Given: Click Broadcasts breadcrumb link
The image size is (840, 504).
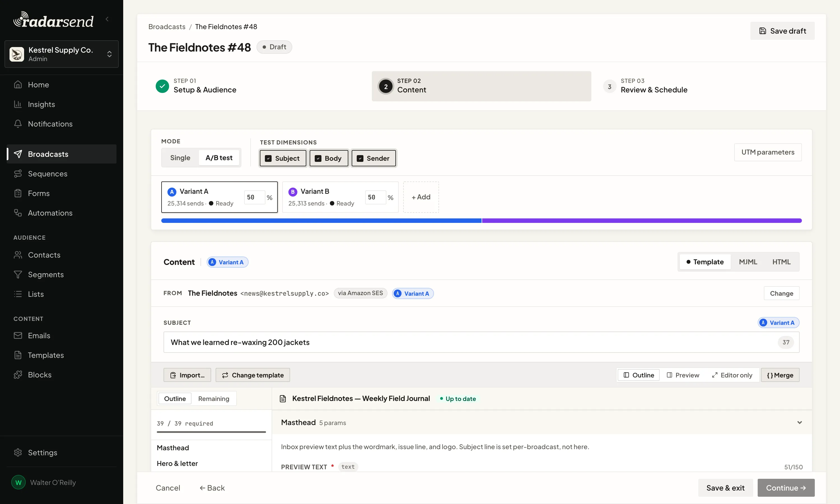Looking at the screenshot, I should coord(167,27).
